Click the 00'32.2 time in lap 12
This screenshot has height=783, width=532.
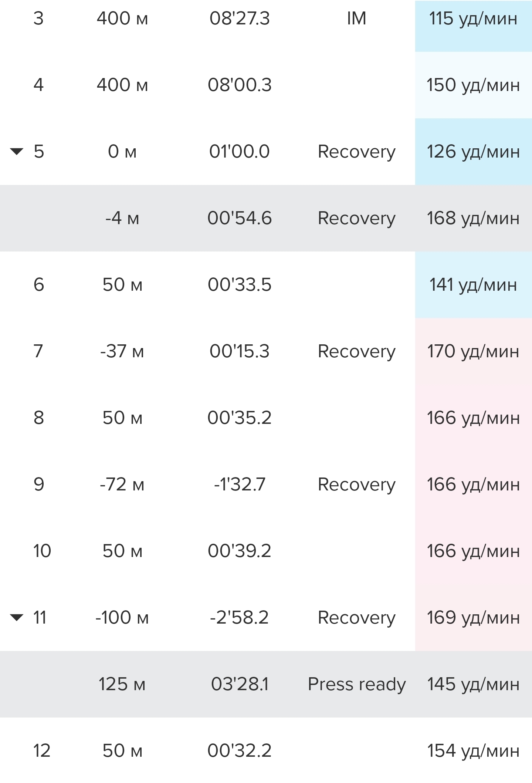(x=240, y=751)
